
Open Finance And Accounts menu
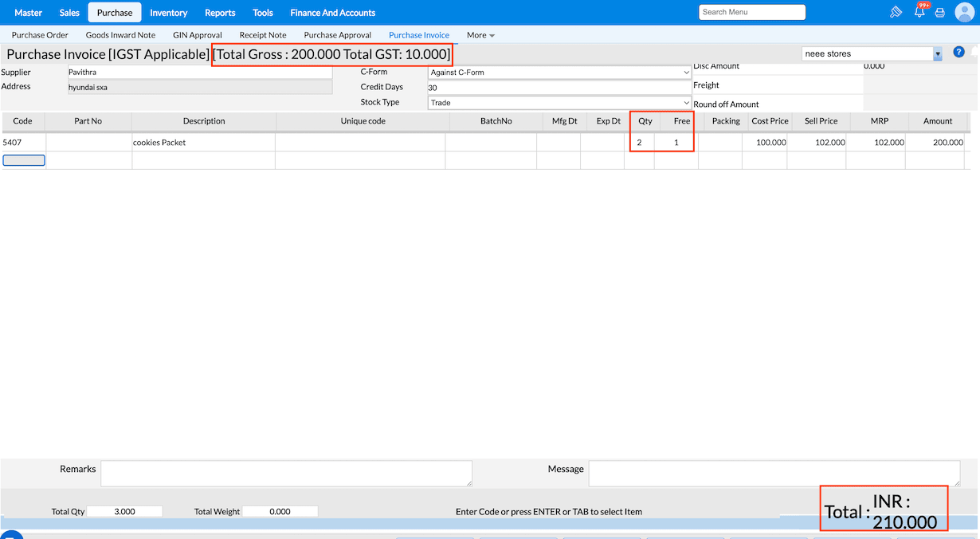(333, 13)
